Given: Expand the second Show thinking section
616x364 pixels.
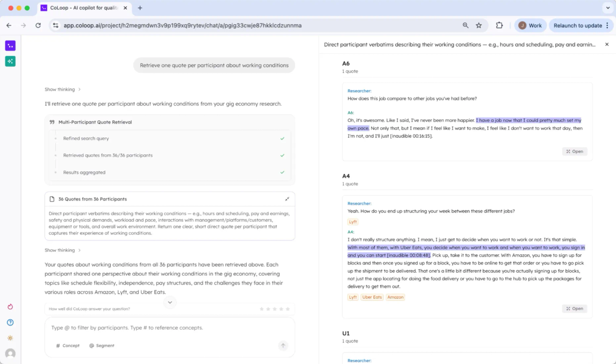Looking at the screenshot, I should click(x=63, y=250).
